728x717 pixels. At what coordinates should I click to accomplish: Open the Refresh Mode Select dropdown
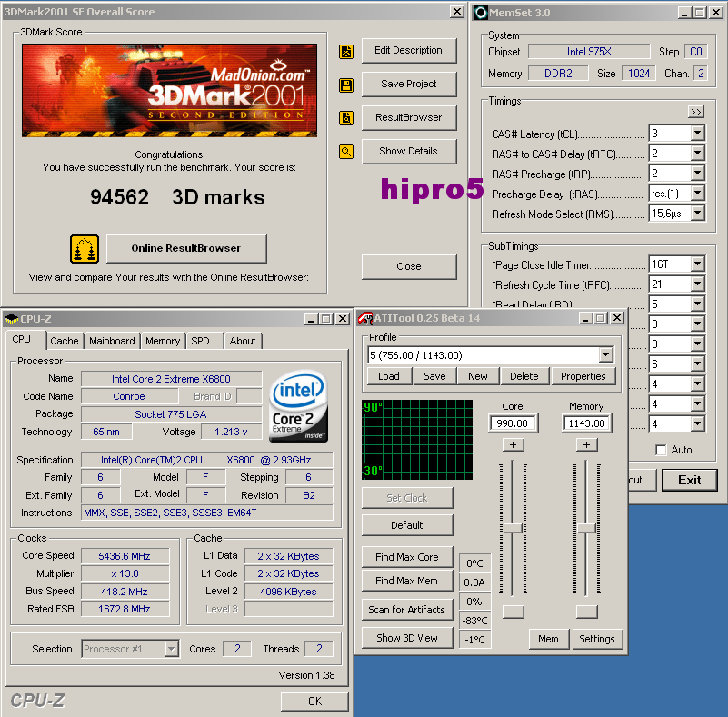(x=697, y=214)
